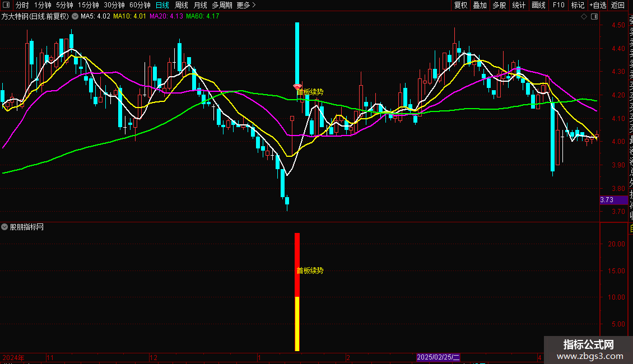Screen dimensions: 633x364
Task: Switch to 15分钟 period
Action: click(x=89, y=5)
